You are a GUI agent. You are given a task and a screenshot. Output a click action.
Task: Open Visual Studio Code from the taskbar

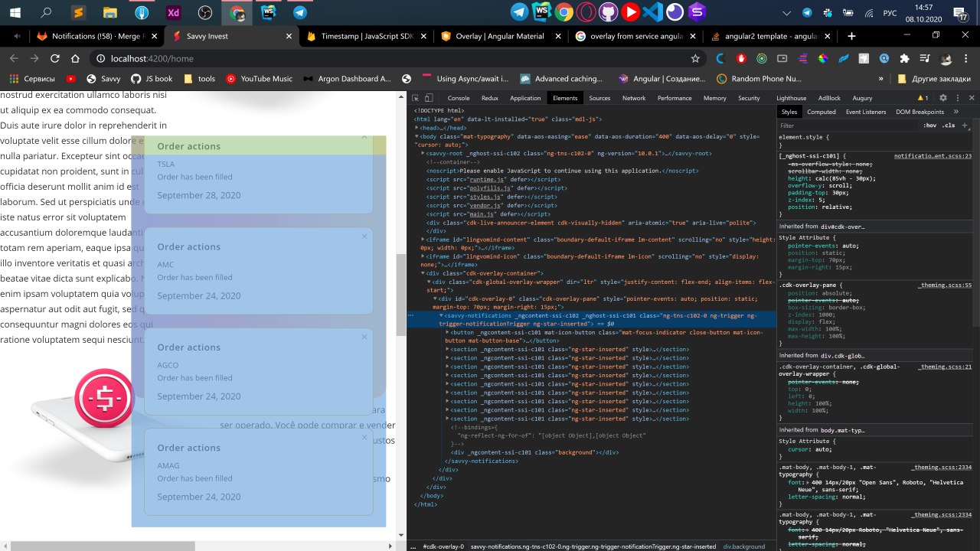(652, 11)
